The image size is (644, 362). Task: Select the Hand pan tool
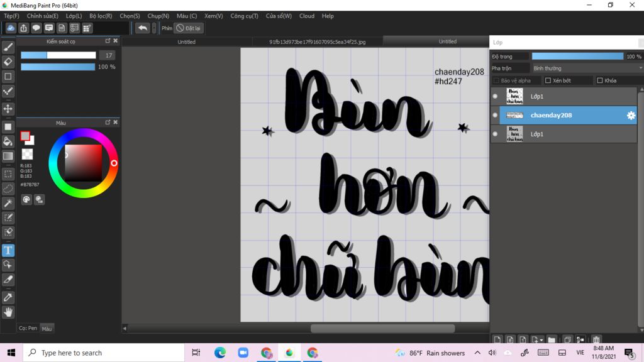click(8, 312)
